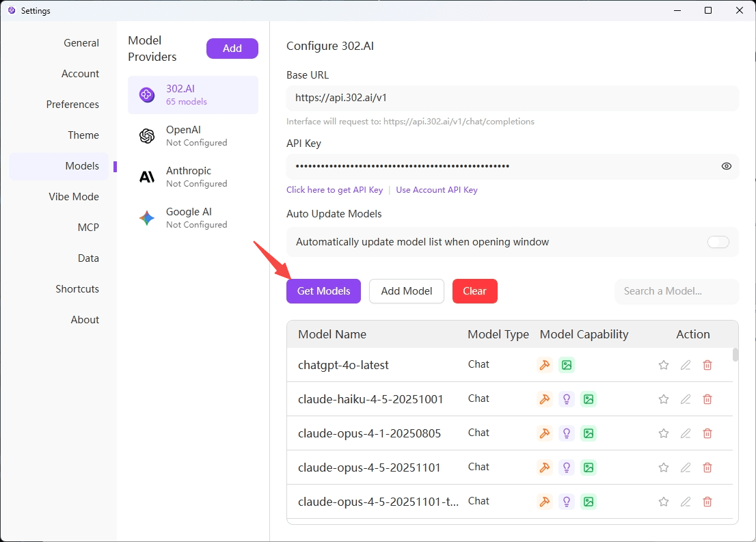Click the model list vertical scrollbar
Image resolution: width=756 pixels, height=542 pixels.
tap(735, 355)
